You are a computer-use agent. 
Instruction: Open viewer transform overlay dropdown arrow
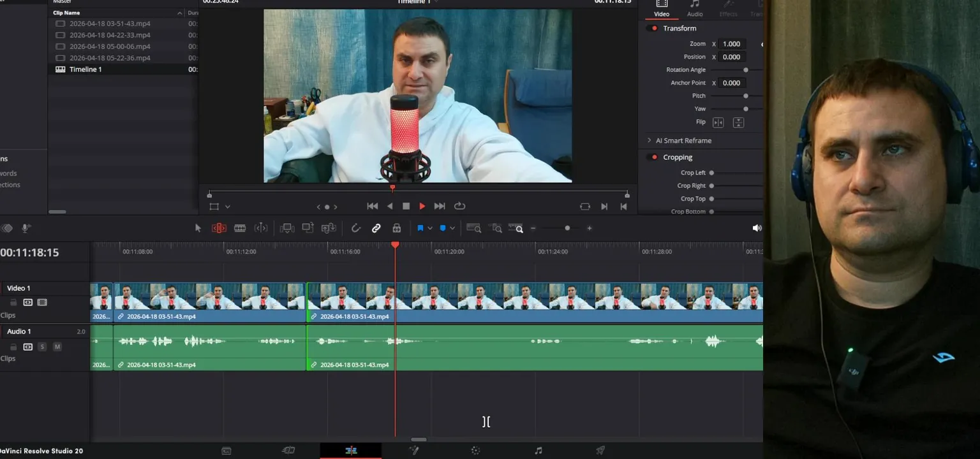(227, 207)
